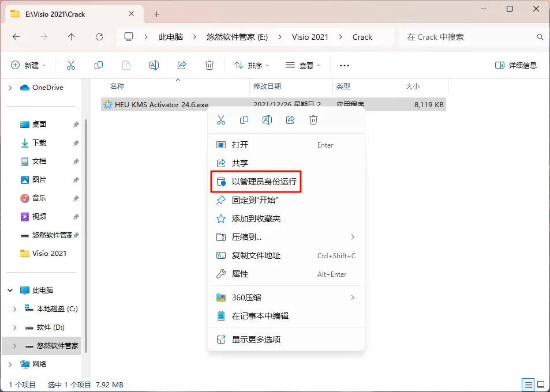This screenshot has height=392, width=550.
Task: Open the 新建 dropdown
Action: [28, 65]
